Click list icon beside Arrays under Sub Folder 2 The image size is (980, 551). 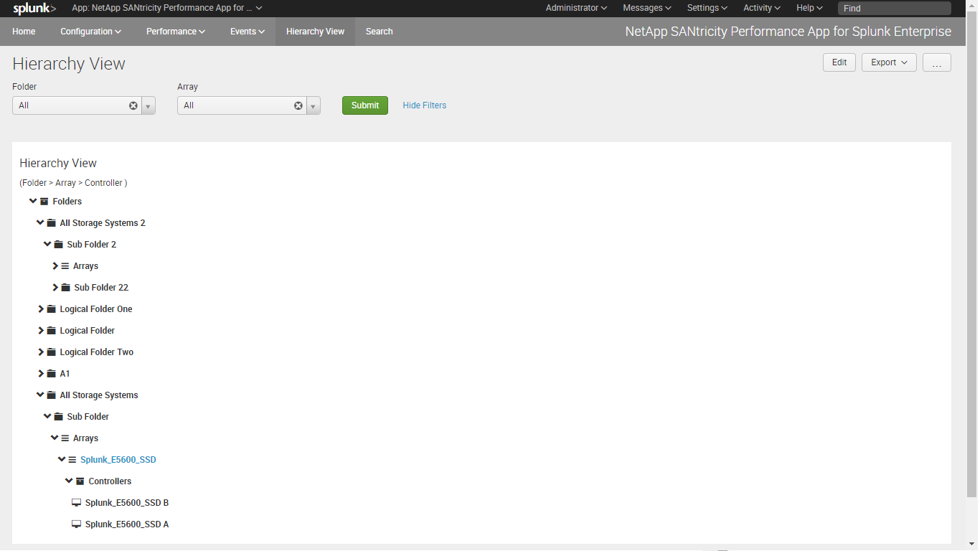pyautogui.click(x=65, y=266)
